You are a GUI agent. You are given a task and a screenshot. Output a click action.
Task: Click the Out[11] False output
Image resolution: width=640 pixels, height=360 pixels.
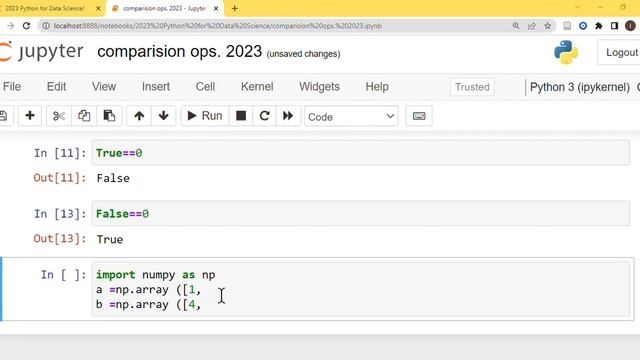(113, 178)
